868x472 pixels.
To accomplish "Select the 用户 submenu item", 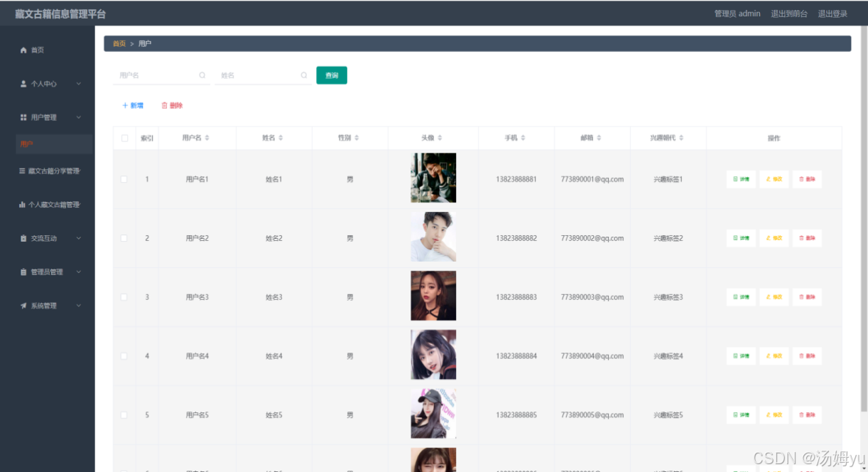I will click(x=55, y=144).
